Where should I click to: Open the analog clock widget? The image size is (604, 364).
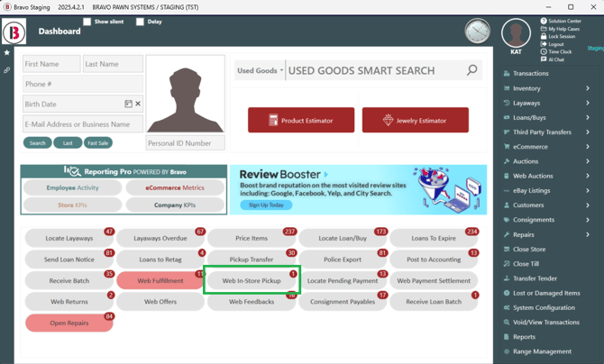[x=477, y=32]
